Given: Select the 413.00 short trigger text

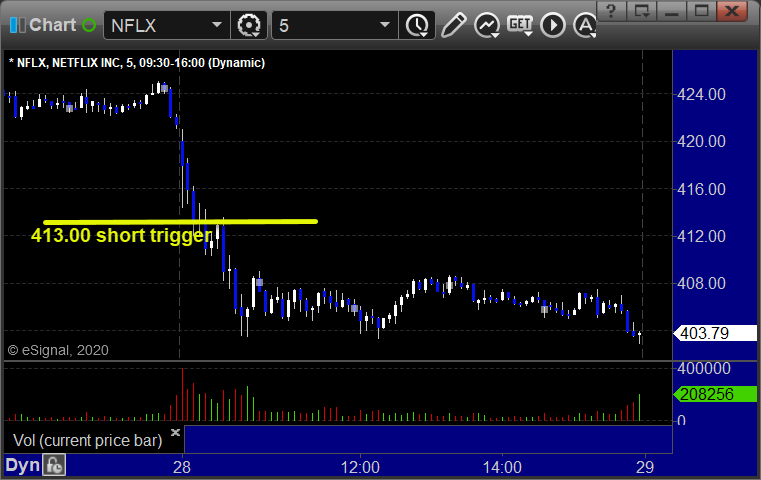Looking at the screenshot, I should click(x=121, y=235).
